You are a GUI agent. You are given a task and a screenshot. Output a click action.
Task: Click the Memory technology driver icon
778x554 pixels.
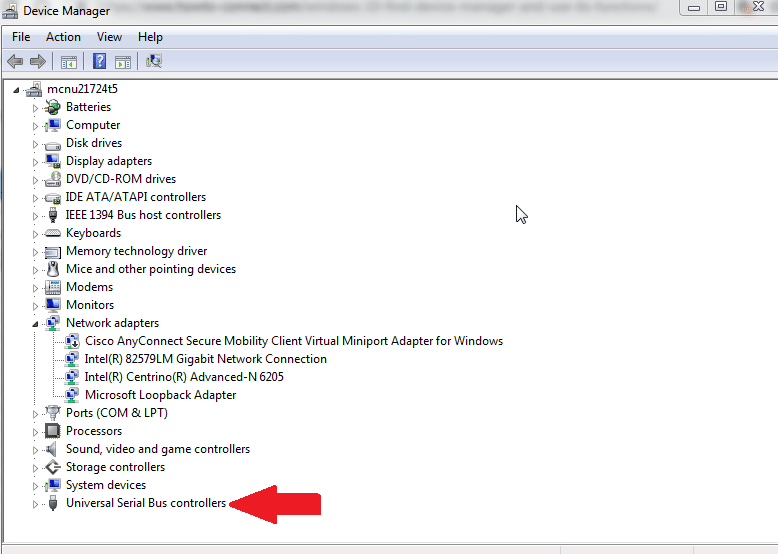(52, 251)
